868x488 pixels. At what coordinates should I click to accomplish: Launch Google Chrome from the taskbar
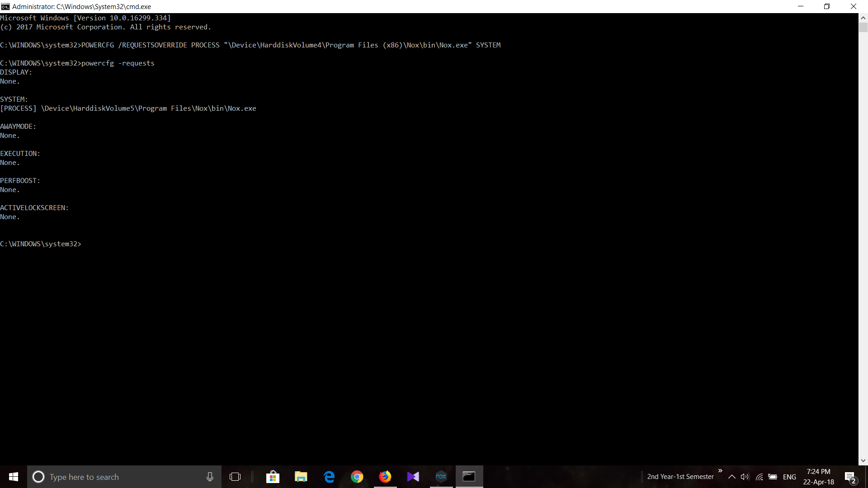tap(357, 477)
